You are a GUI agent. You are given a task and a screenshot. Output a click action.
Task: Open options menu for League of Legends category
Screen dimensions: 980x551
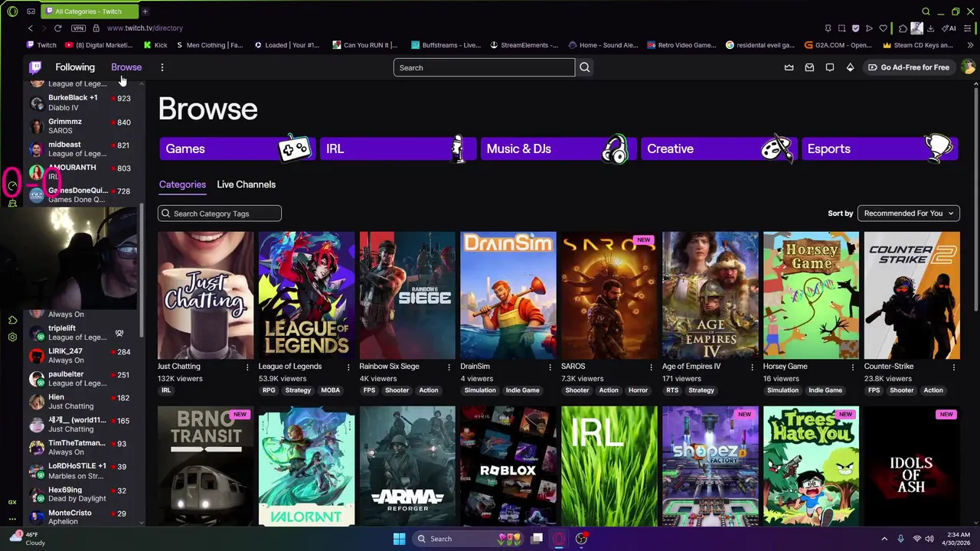click(348, 367)
